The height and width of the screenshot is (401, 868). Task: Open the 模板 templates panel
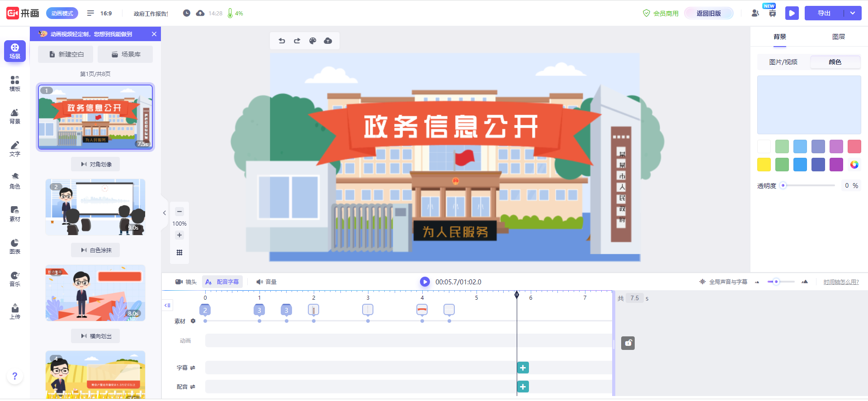click(x=15, y=84)
